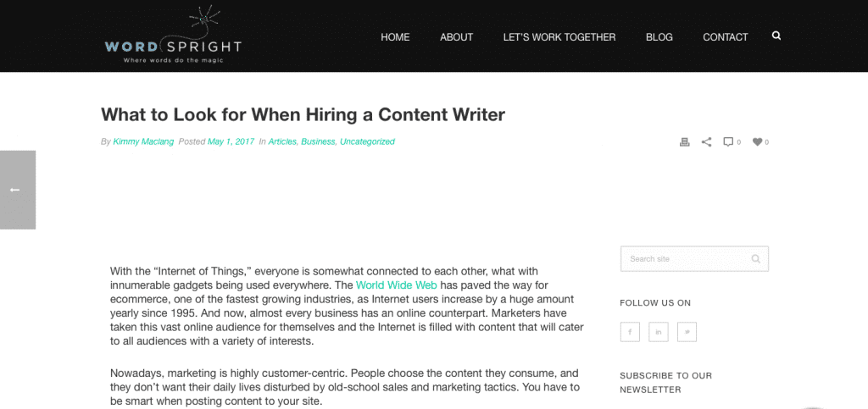Open the ABOUT menu item
Viewport: 868px width, 409px height.
(456, 37)
